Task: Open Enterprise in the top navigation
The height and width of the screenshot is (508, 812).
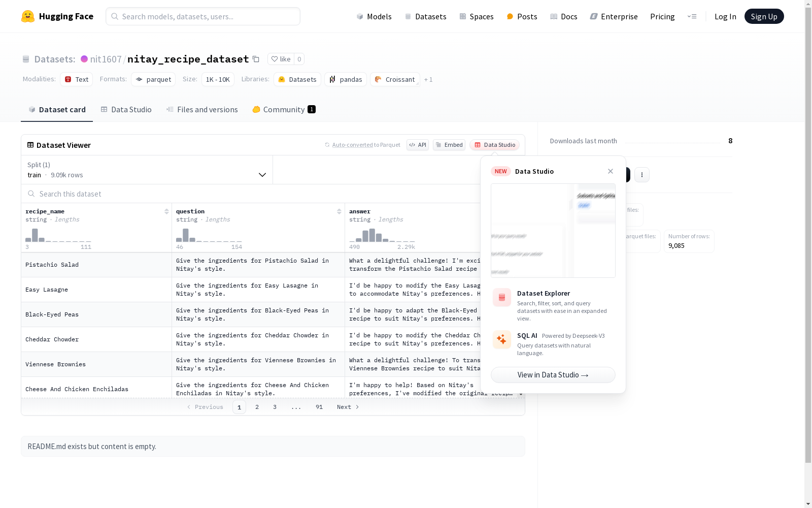Action: pyautogui.click(x=614, y=16)
